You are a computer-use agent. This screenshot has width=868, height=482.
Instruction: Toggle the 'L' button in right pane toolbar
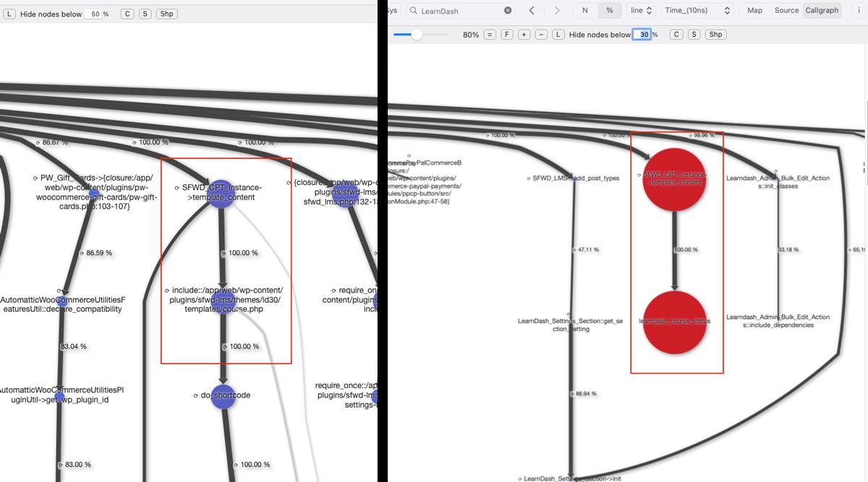[558, 35]
